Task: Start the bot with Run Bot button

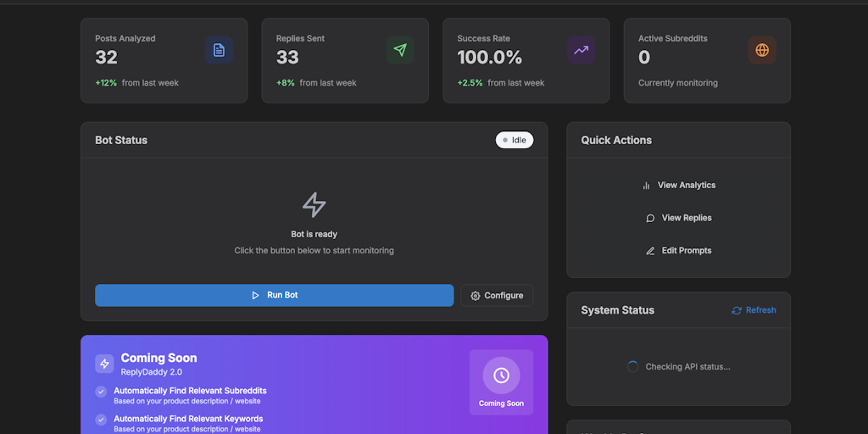Action: coord(274,295)
